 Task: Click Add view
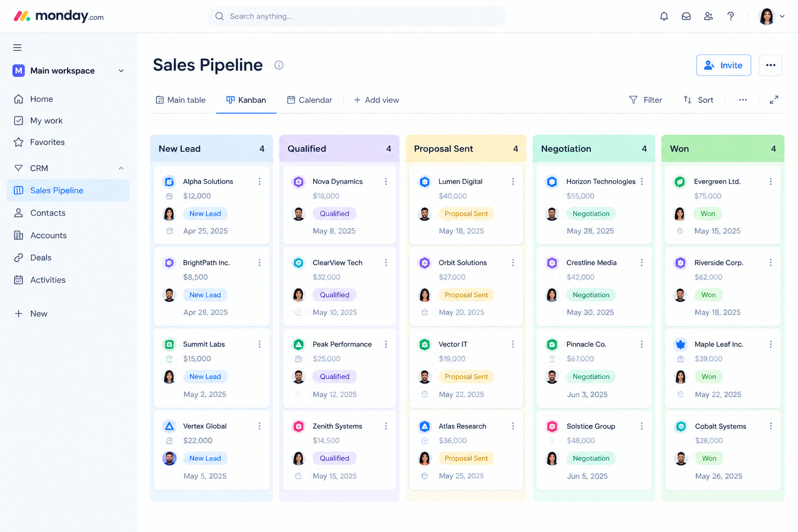377,100
